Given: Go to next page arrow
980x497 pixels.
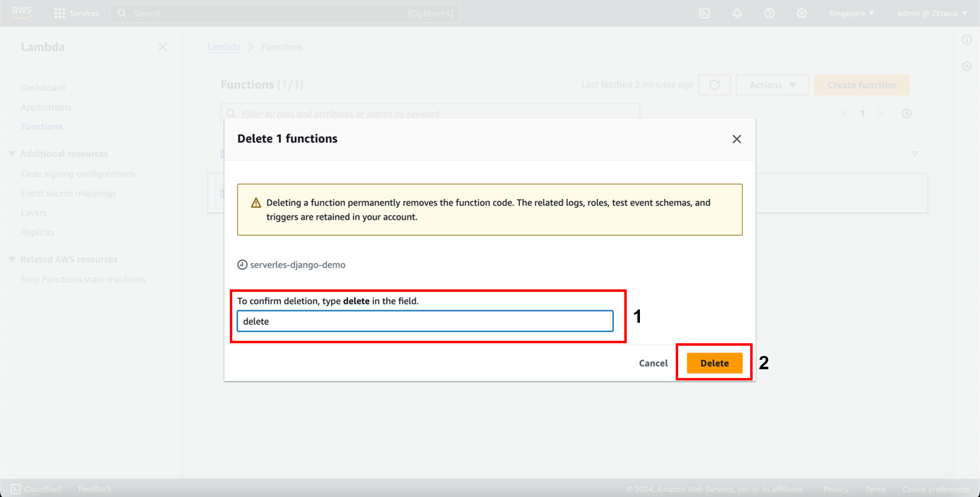Looking at the screenshot, I should coord(881,114).
